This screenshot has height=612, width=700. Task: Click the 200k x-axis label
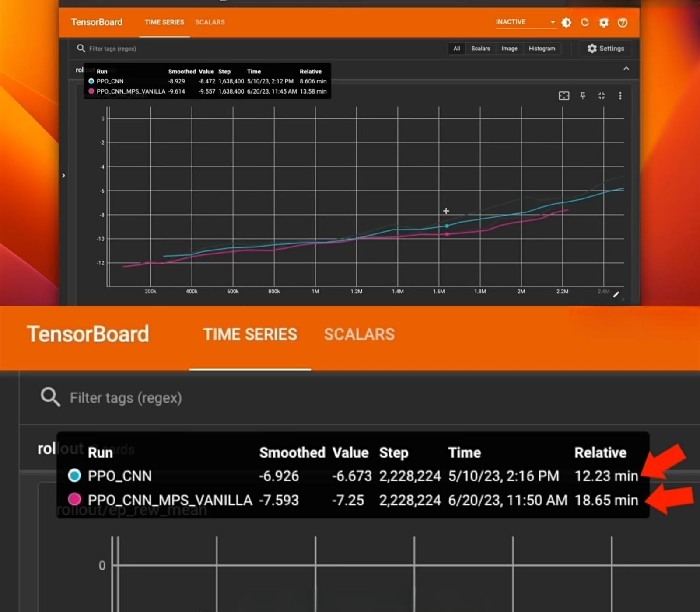(150, 291)
